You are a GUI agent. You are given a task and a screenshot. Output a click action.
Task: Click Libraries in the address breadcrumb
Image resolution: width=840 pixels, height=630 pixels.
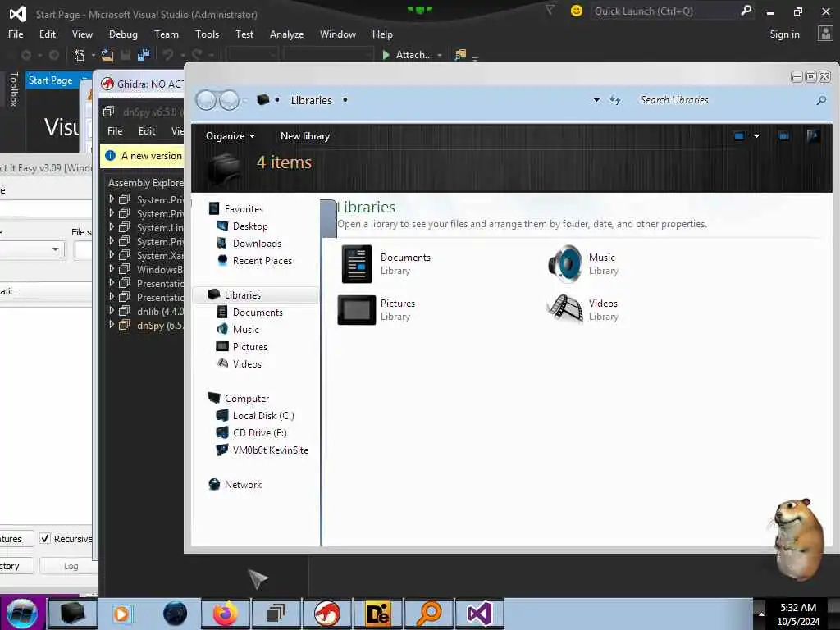click(311, 100)
